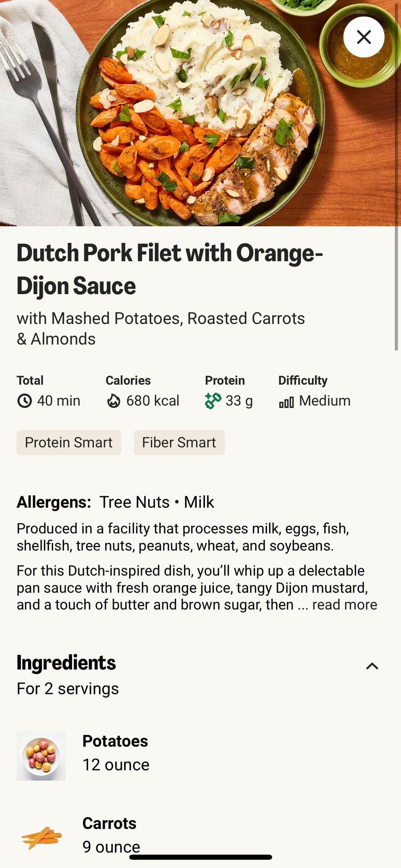Click the For 2 servings text

[68, 689]
